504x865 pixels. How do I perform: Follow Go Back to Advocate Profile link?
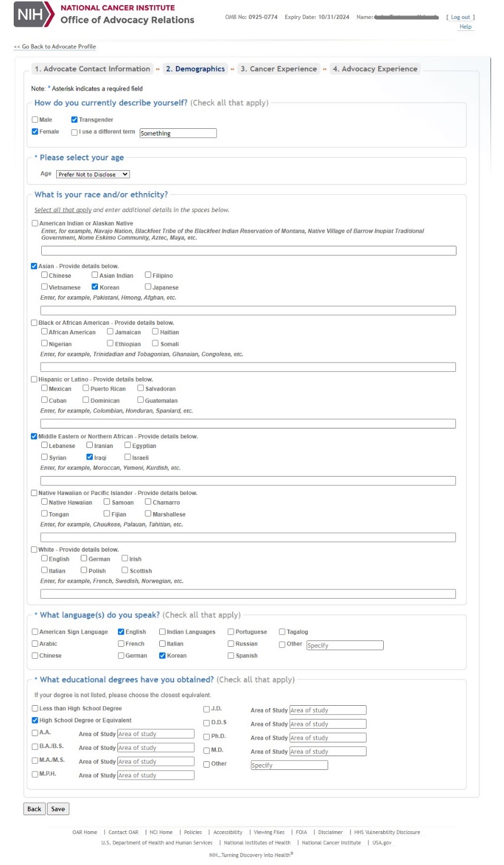pyautogui.click(x=55, y=46)
